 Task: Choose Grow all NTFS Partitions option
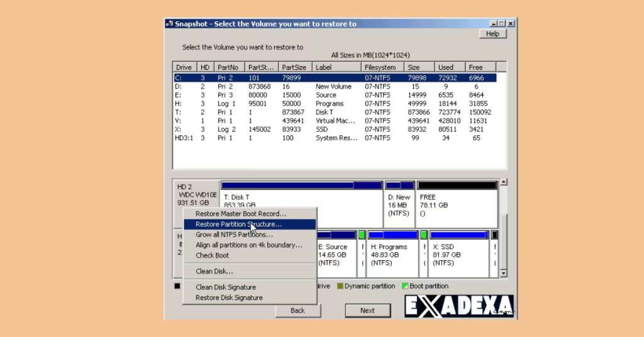pyautogui.click(x=249, y=235)
